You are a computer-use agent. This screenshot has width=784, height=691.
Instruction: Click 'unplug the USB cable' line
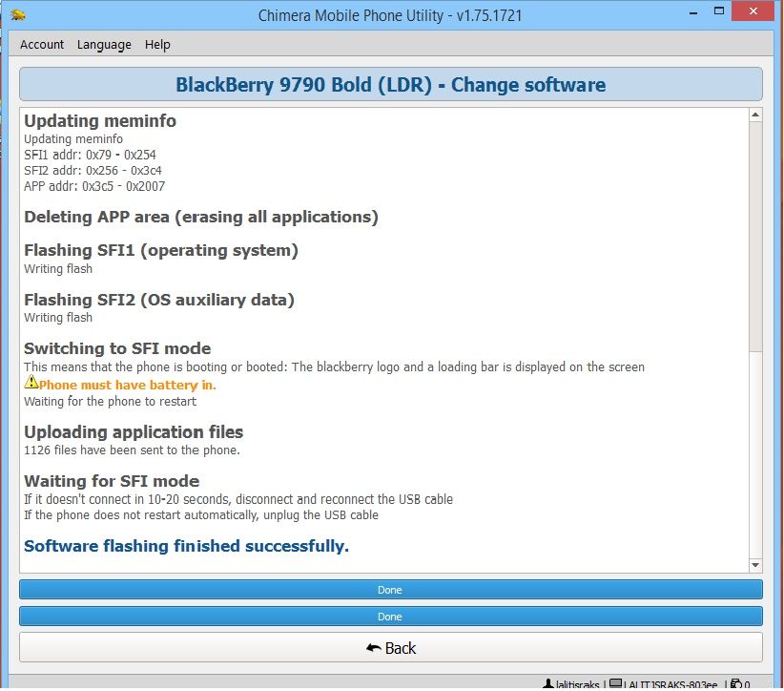coord(201,514)
